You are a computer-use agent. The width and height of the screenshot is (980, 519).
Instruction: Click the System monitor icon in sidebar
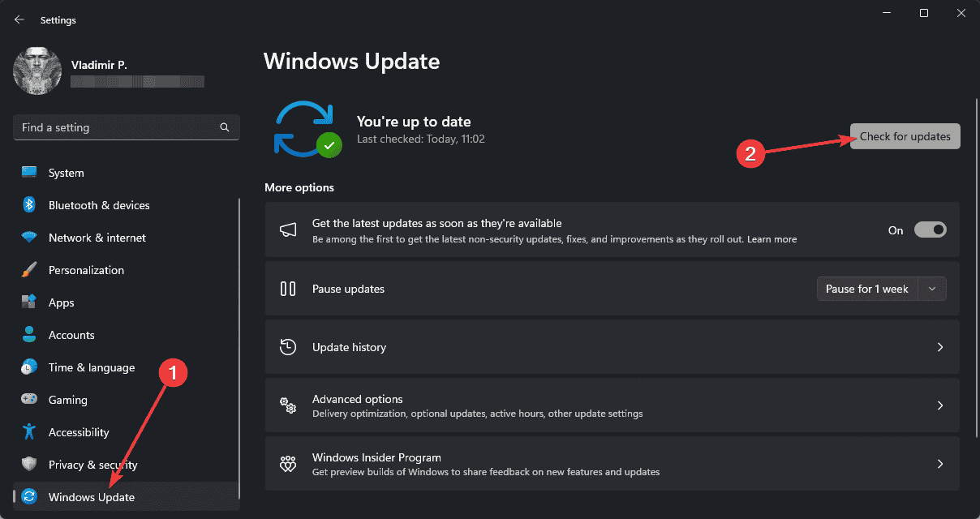30,173
